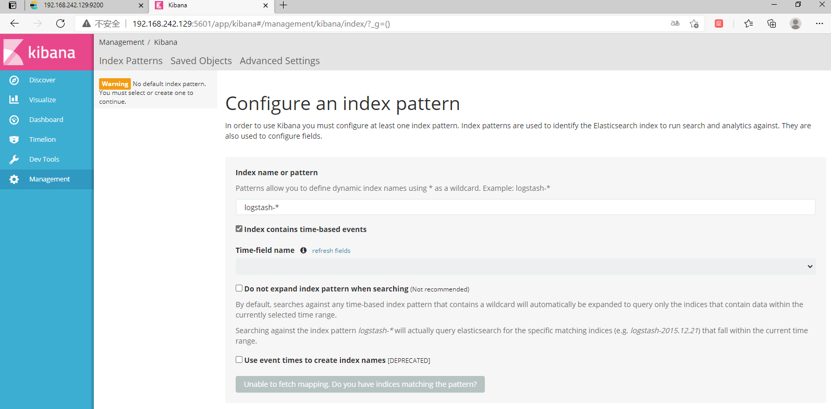Open the browser profile avatar

point(795,24)
